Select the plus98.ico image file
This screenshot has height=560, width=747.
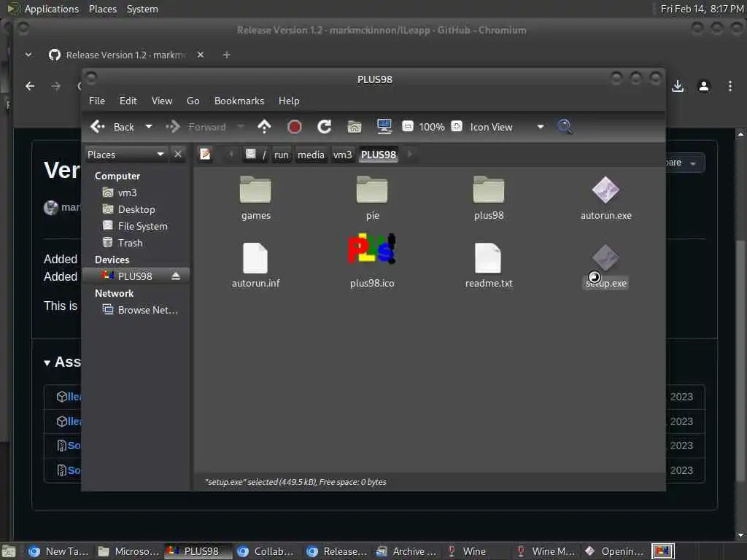pyautogui.click(x=372, y=261)
